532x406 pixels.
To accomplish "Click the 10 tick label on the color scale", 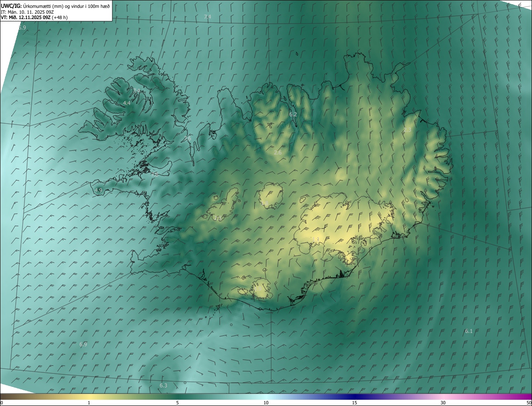I will click(x=266, y=403).
